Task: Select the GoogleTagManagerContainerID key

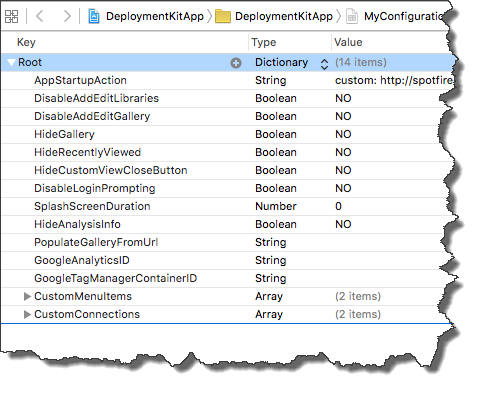Action: click(x=115, y=278)
